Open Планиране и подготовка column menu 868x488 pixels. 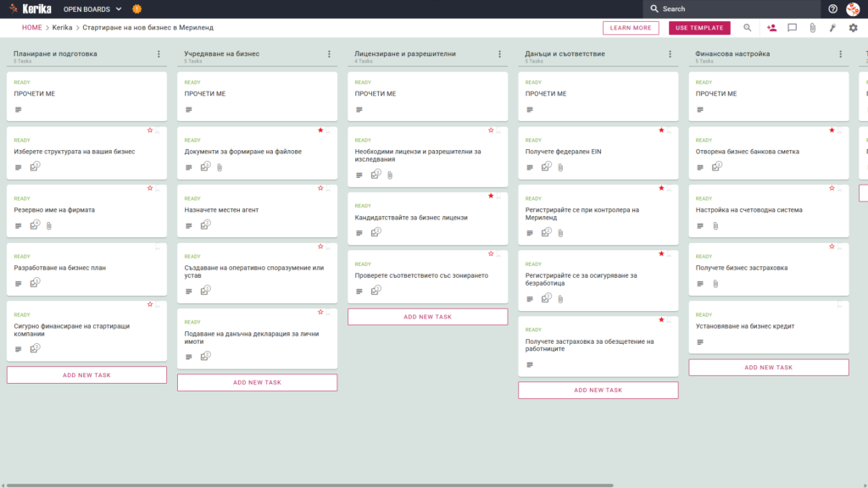tap(159, 54)
